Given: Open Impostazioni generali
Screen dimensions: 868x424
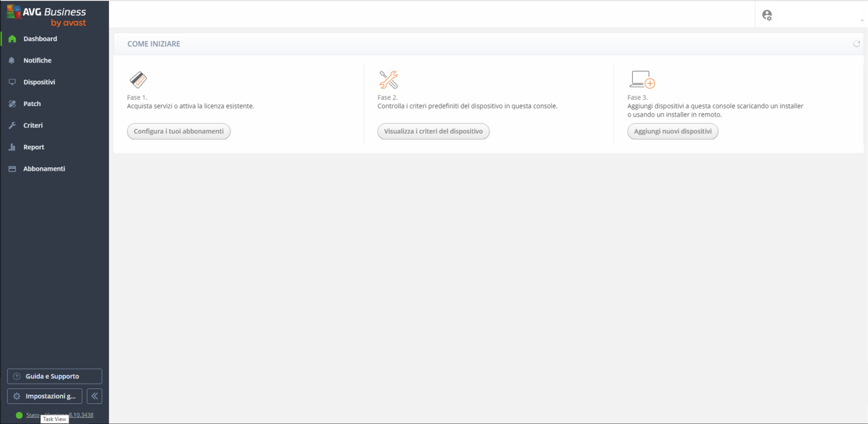Looking at the screenshot, I should (45, 396).
